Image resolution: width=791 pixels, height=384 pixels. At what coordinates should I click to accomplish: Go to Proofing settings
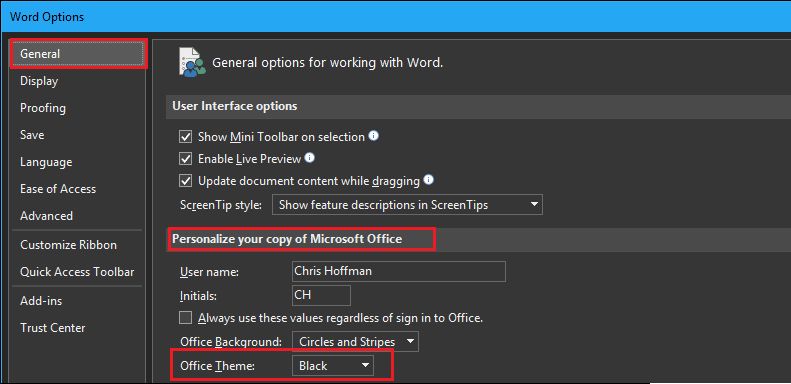[x=43, y=108]
